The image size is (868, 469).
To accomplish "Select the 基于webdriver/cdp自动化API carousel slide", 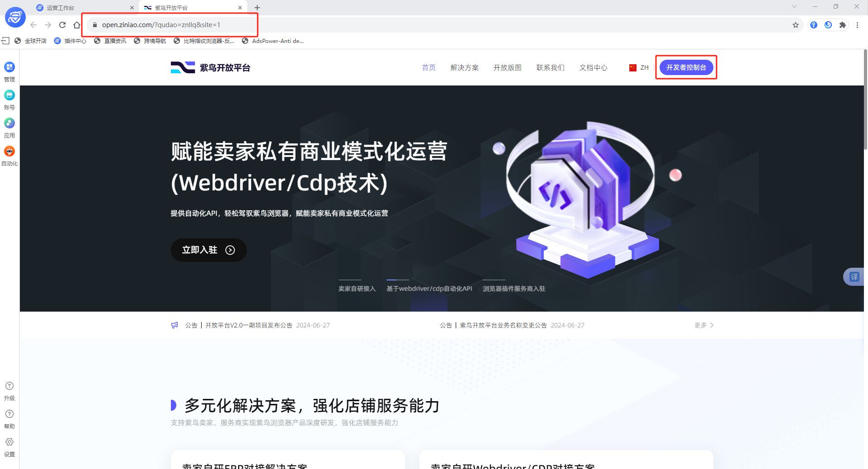I will [429, 289].
